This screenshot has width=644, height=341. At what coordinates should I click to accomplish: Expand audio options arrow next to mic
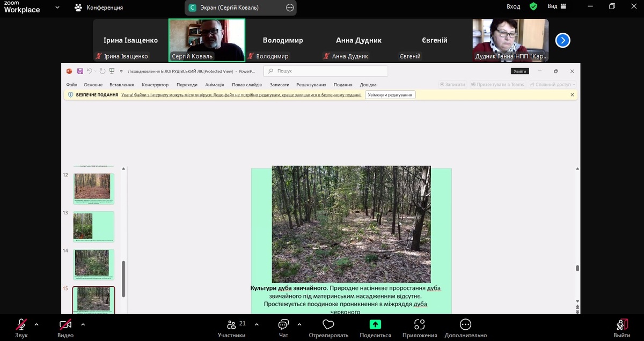[36, 324]
